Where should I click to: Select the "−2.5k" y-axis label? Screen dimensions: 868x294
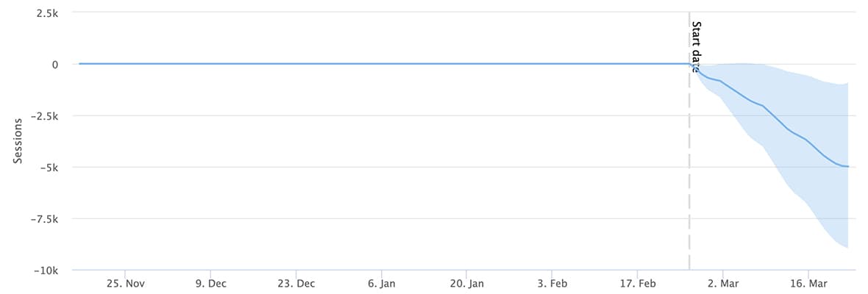(45, 116)
